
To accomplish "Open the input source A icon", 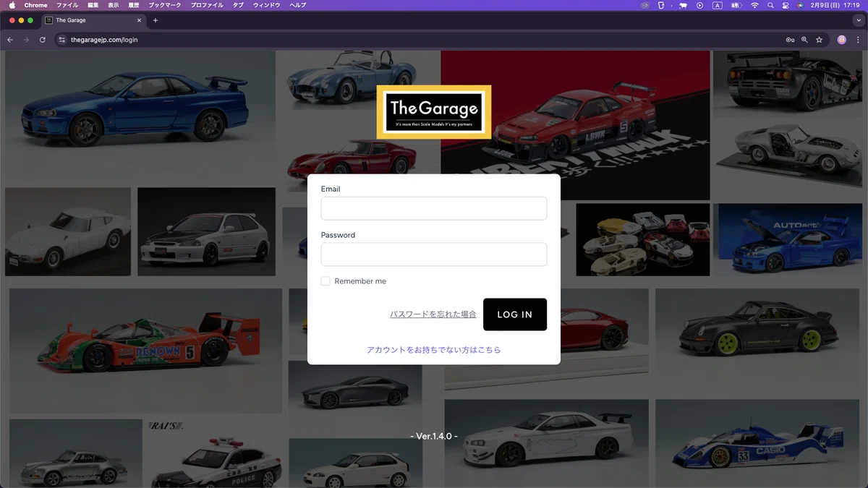I will 718,5.
